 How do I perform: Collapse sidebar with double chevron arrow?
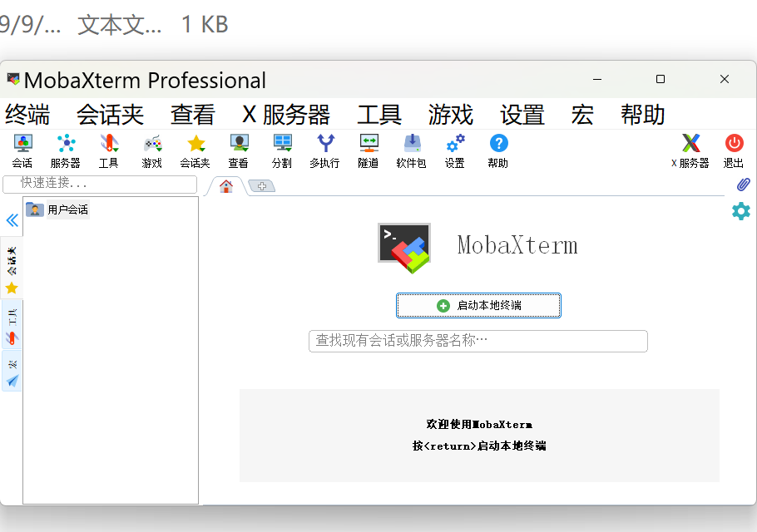(x=12, y=220)
